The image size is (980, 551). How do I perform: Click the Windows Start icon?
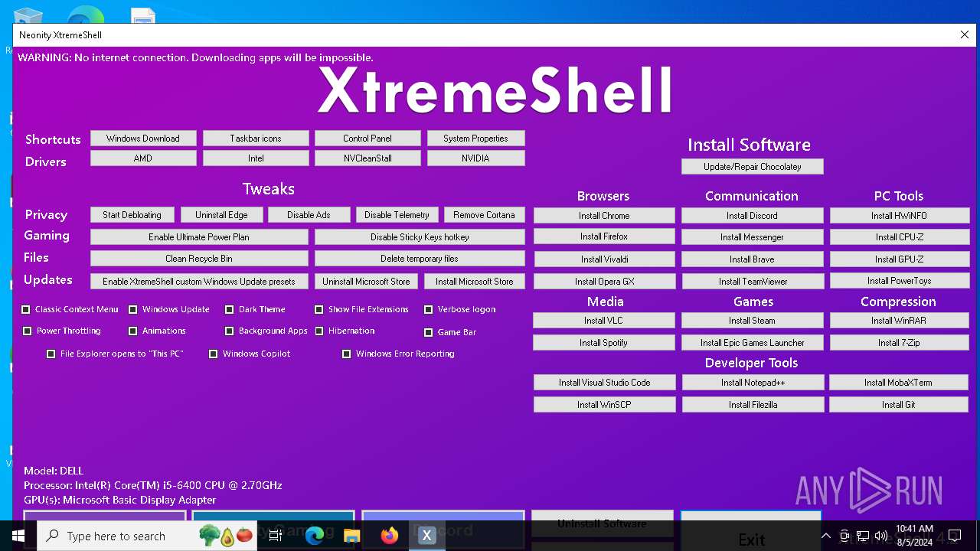pos(18,536)
